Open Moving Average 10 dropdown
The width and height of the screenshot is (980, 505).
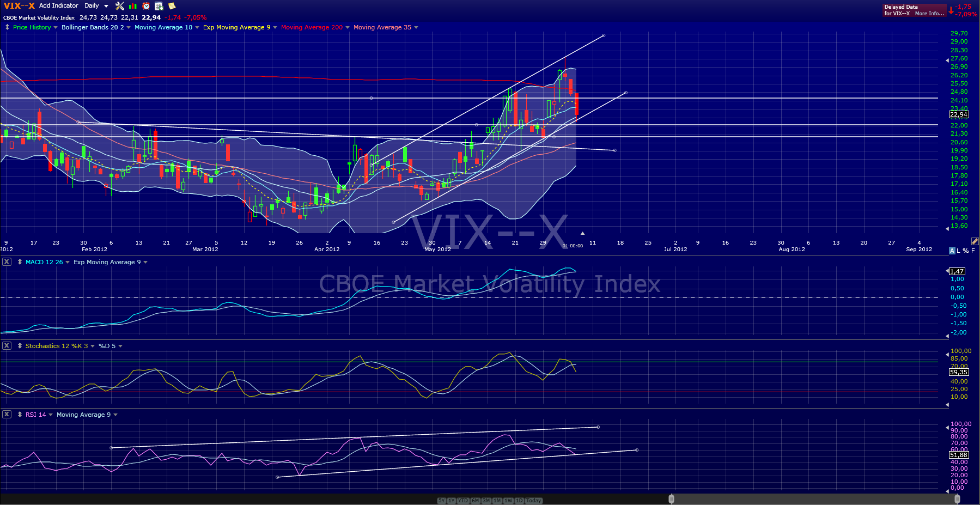point(197,28)
